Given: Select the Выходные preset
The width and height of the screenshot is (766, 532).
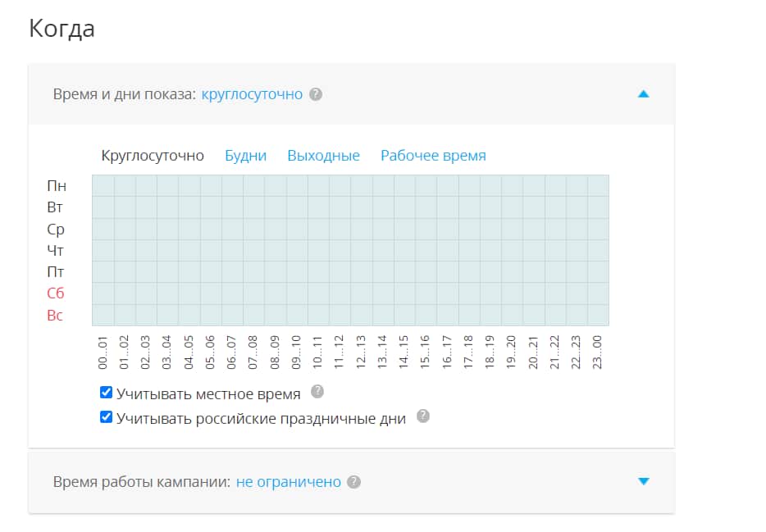Looking at the screenshot, I should point(323,156).
